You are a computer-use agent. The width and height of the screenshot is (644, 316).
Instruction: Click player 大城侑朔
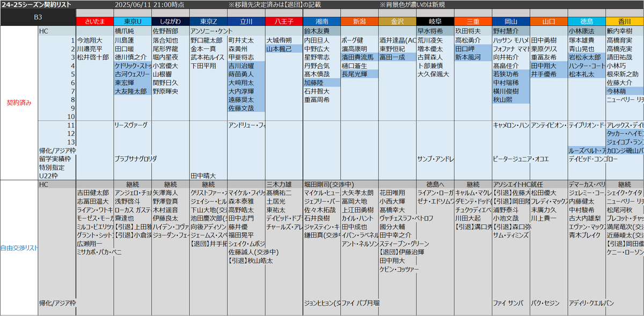point(279,40)
